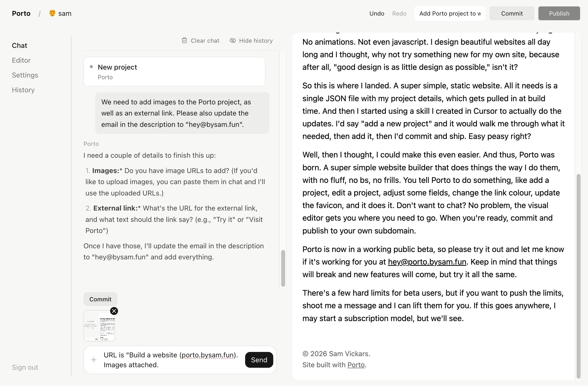Remove the attached image with the X badge

[x=114, y=311]
